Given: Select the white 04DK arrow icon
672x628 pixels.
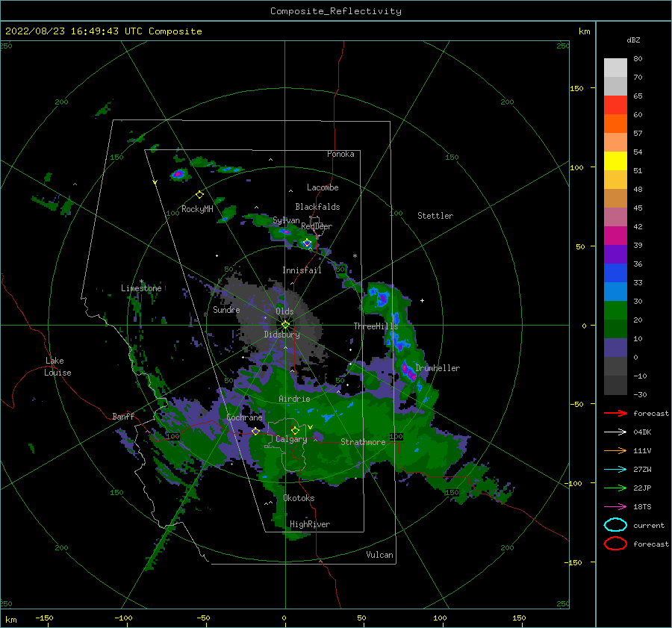Looking at the screenshot, I should (615, 432).
